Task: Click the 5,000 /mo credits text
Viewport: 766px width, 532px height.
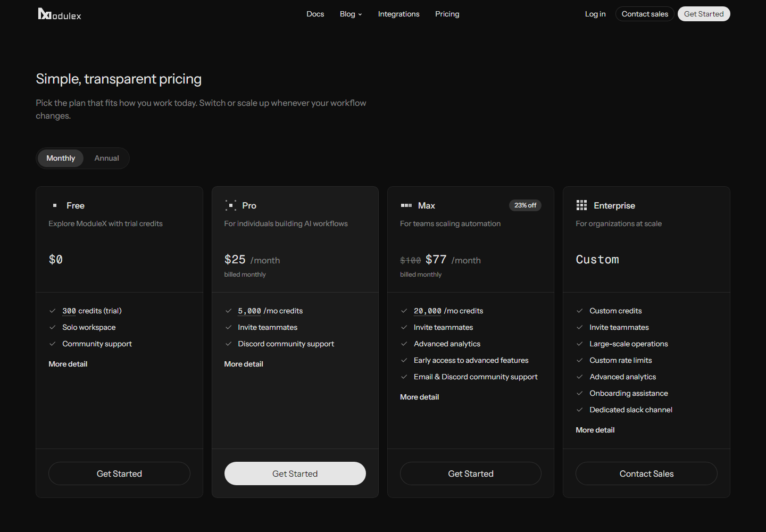Action: click(x=270, y=311)
